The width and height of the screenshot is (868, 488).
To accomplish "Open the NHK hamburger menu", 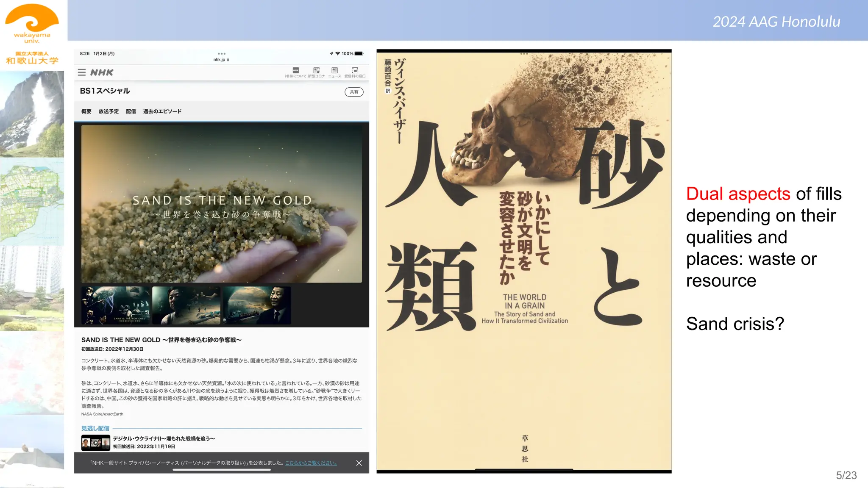I will click(82, 72).
